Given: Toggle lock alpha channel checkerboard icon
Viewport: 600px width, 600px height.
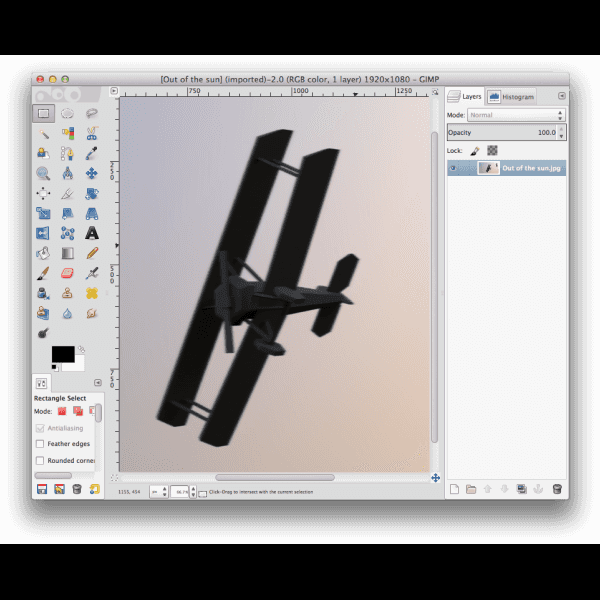Looking at the screenshot, I should [492, 150].
